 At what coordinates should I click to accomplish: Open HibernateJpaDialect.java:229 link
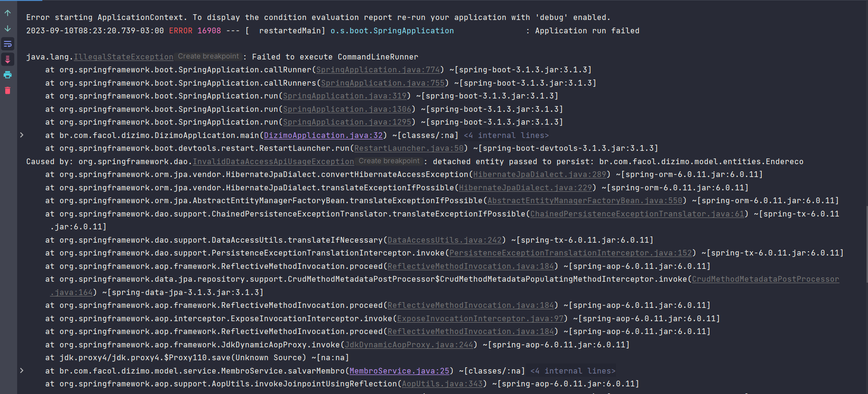tap(526, 188)
